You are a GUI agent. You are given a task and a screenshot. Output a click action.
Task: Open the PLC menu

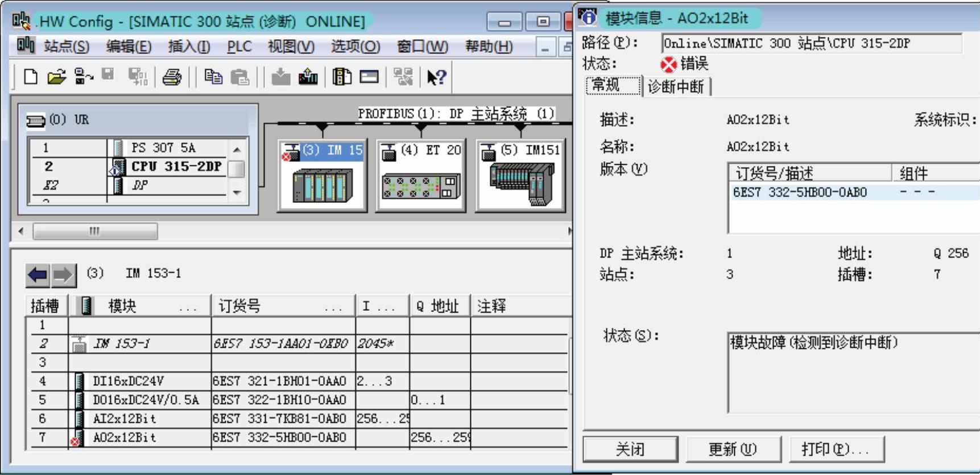coord(239,47)
